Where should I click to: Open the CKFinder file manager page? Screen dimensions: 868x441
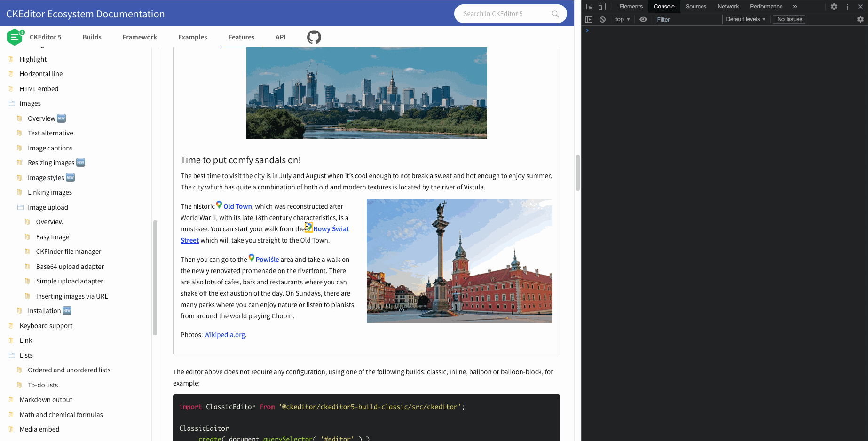pos(69,252)
